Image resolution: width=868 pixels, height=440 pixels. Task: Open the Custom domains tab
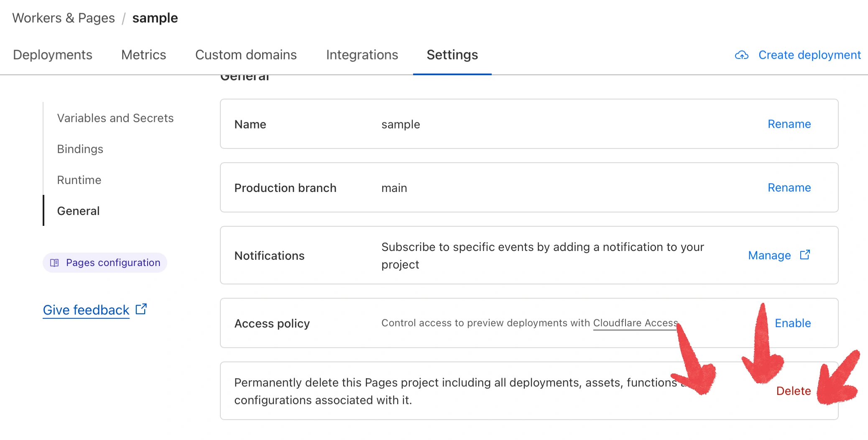246,55
